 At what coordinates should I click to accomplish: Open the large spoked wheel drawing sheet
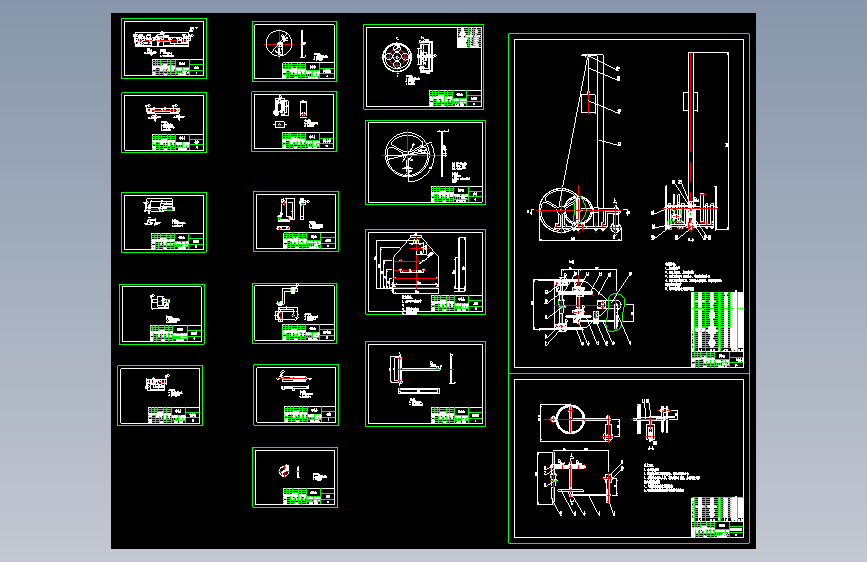click(425, 163)
